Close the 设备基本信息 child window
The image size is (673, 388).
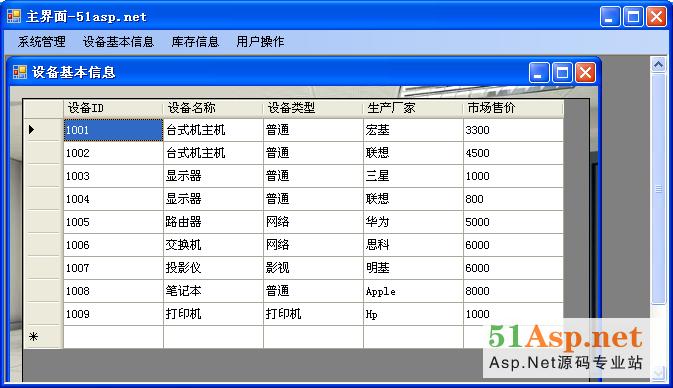[585, 72]
